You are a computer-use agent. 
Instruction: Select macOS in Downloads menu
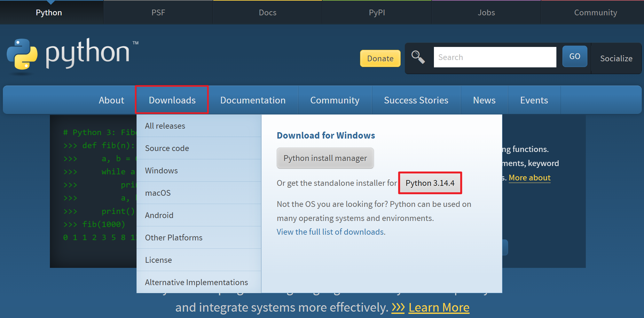click(199, 193)
